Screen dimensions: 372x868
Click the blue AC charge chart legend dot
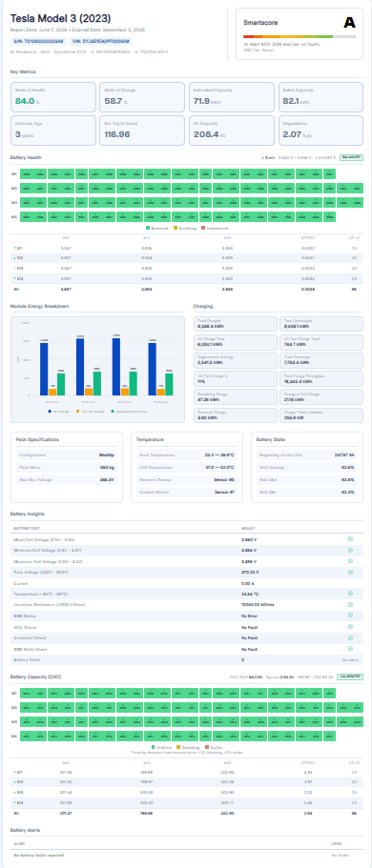[x=50, y=412]
